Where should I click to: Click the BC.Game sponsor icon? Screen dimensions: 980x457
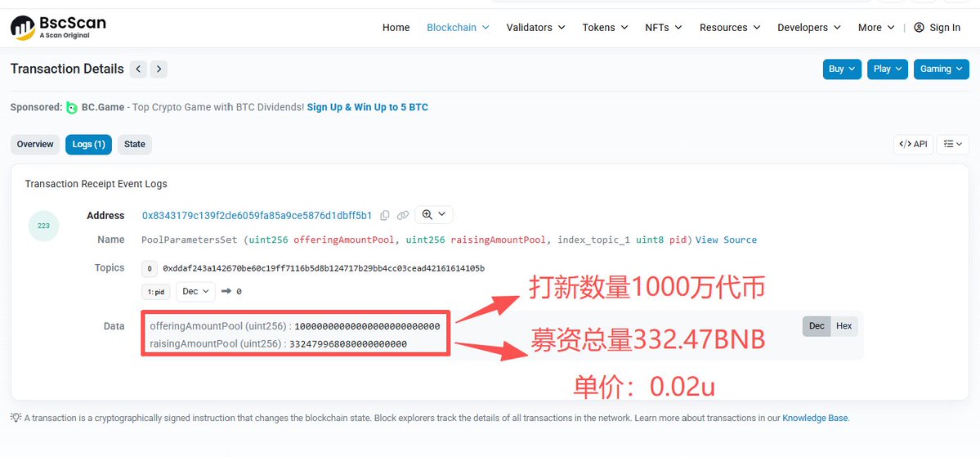point(72,108)
